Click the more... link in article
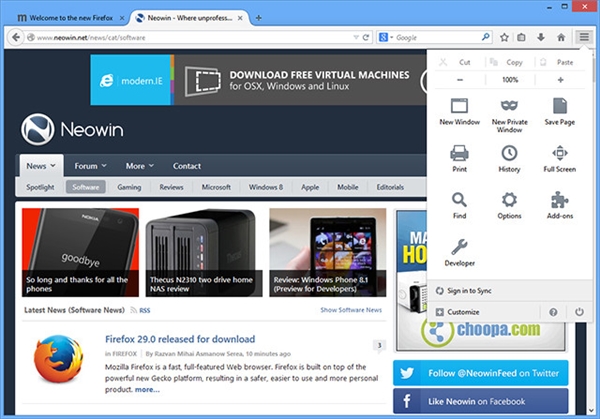 [x=147, y=390]
